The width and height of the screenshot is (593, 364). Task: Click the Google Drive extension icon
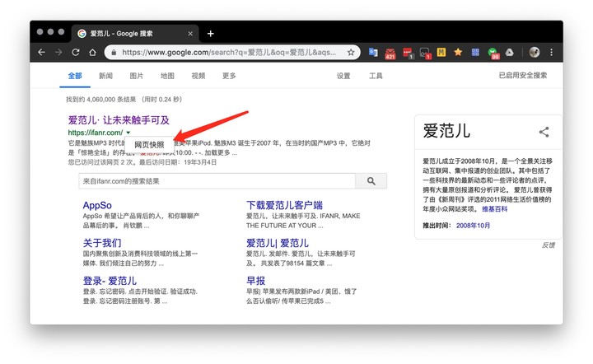click(x=510, y=52)
